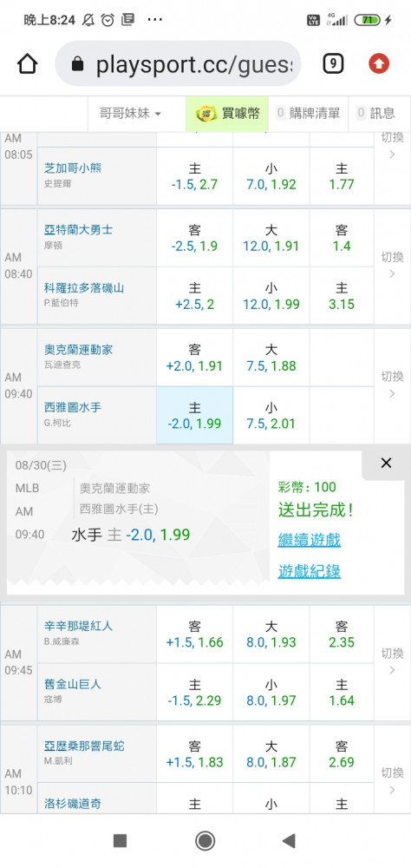Select 大 8.0, 1.93 over for Reds game
This screenshot has height=868, width=411.
[271, 635]
